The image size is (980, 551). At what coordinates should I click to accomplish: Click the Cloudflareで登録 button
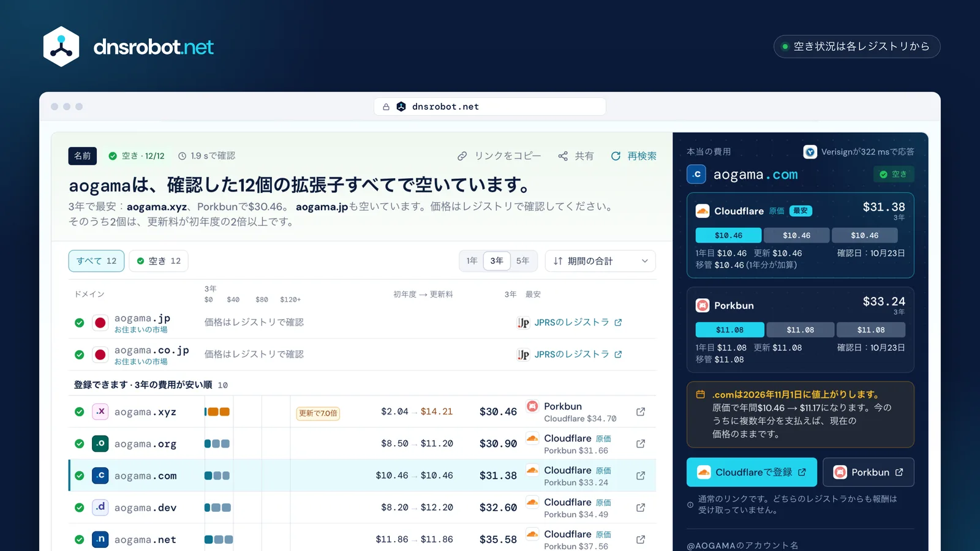click(752, 472)
